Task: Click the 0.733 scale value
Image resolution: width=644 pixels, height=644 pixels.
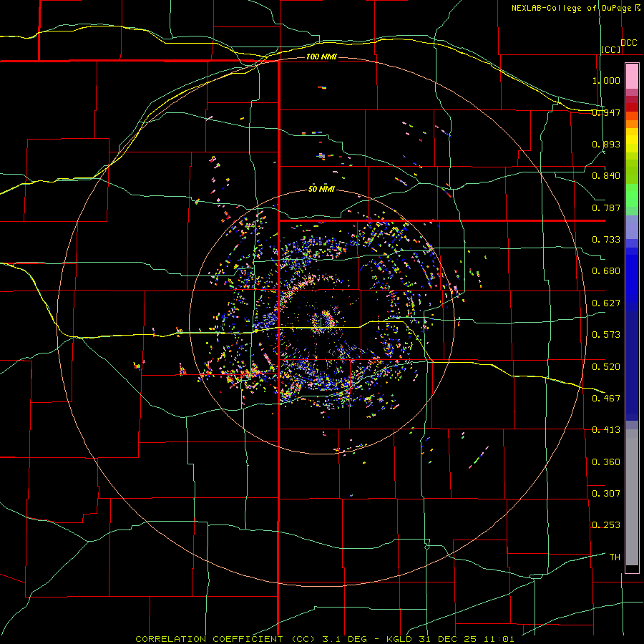Action: [x=606, y=240]
